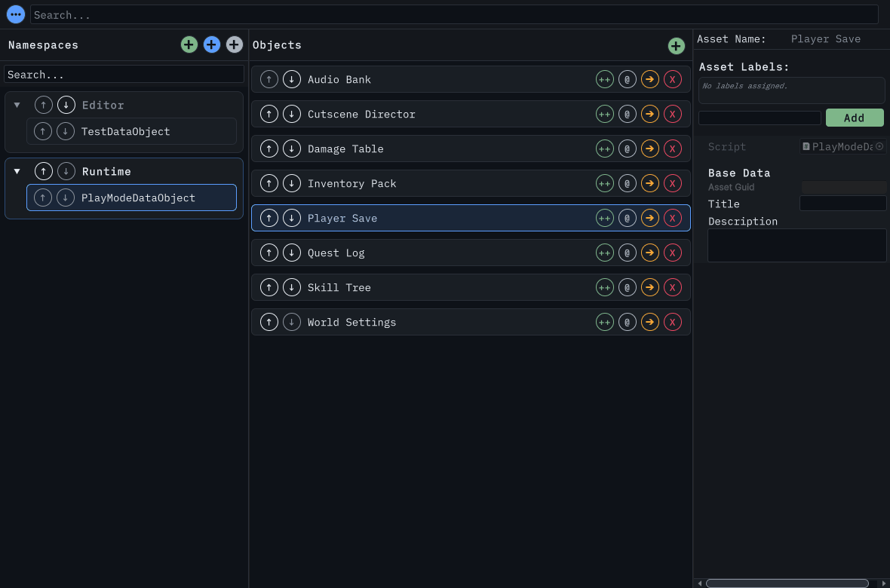Open Script object picker circle icon

879,146
